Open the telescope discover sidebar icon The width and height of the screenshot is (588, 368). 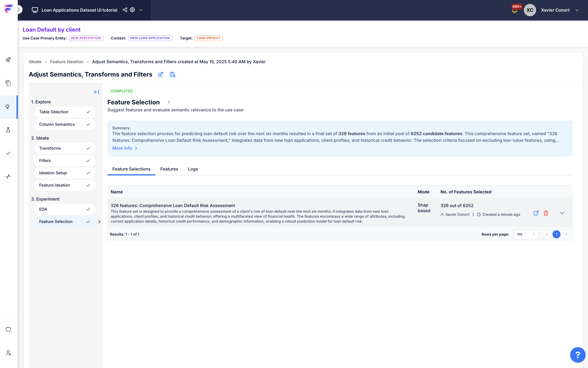[8, 59]
